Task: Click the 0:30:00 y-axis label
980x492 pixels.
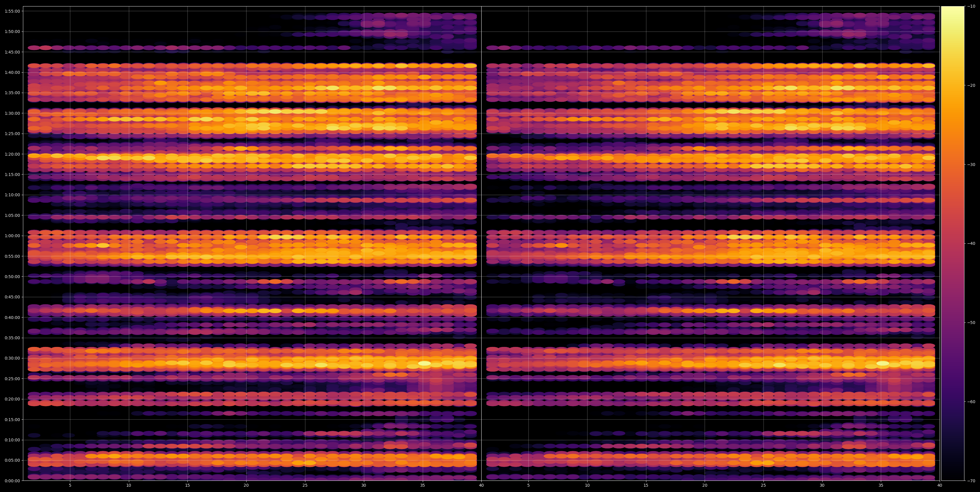Action: [12, 358]
